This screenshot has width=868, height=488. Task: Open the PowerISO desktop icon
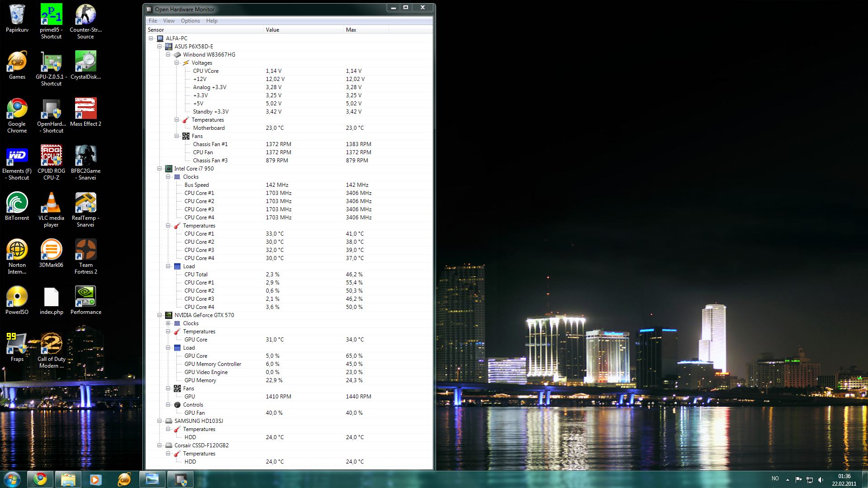click(17, 300)
